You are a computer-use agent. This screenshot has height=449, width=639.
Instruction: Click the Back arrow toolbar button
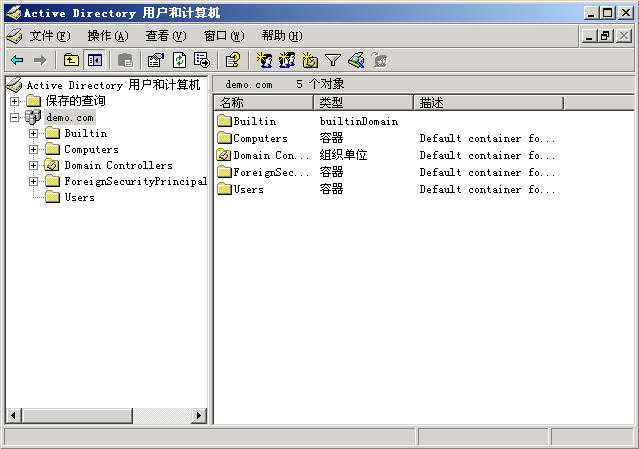(x=17, y=60)
